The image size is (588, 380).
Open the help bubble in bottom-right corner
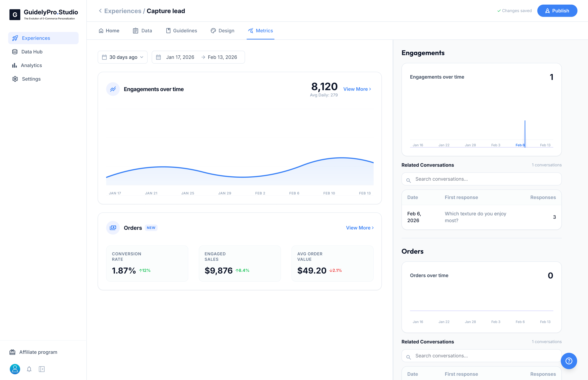(x=569, y=361)
